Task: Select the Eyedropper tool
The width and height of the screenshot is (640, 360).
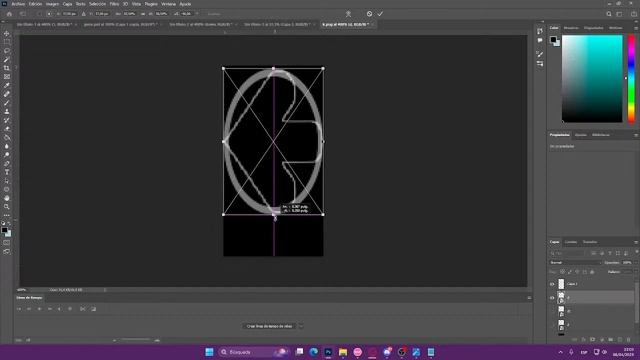Action: click(x=7, y=85)
